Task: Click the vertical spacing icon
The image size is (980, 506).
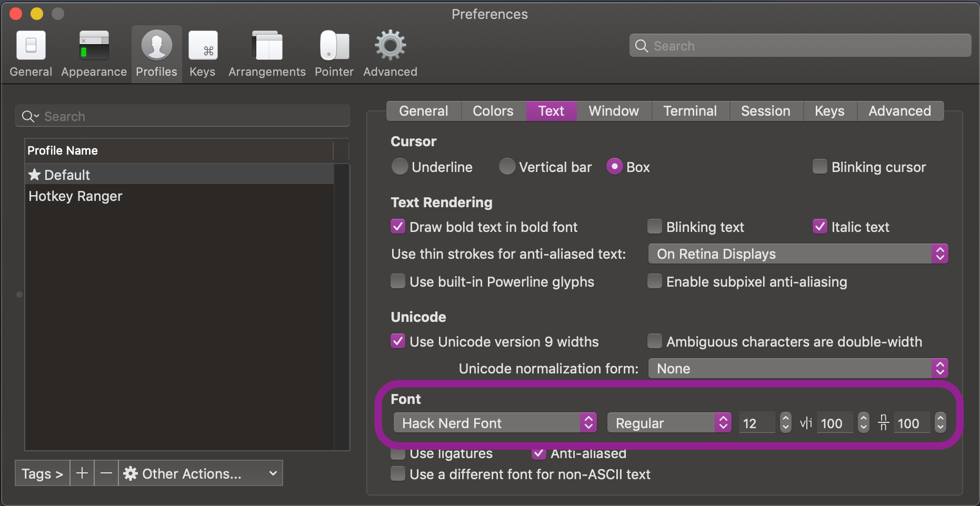Action: coord(884,422)
